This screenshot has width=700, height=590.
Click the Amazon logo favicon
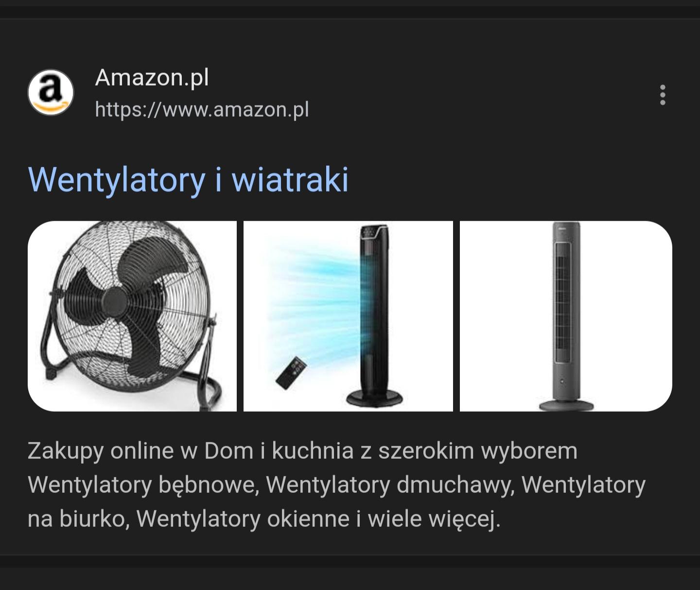(51, 92)
